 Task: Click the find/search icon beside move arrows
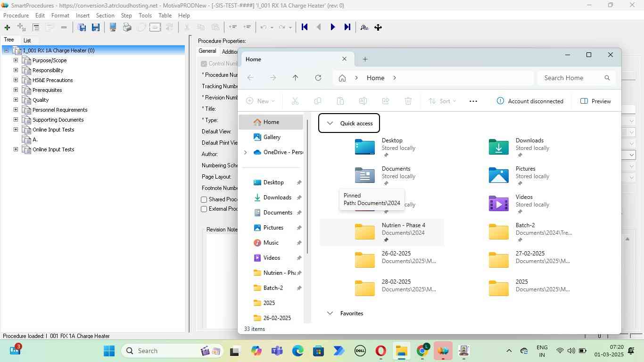(364, 27)
